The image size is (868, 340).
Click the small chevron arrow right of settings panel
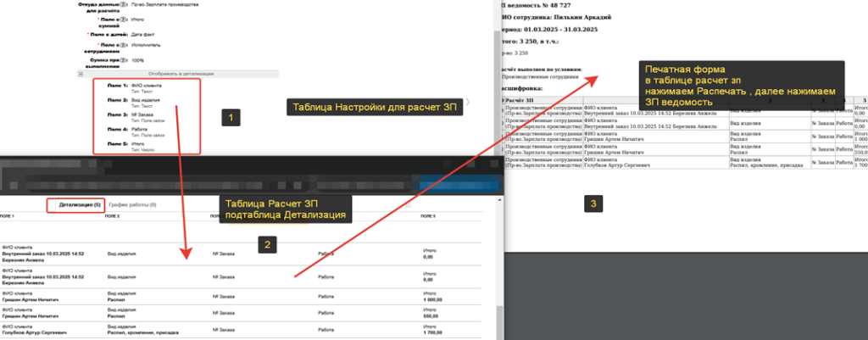490,103
